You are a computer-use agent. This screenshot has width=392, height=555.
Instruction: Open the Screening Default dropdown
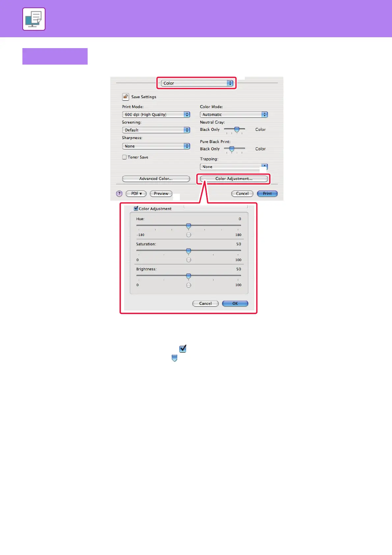pyautogui.click(x=156, y=130)
